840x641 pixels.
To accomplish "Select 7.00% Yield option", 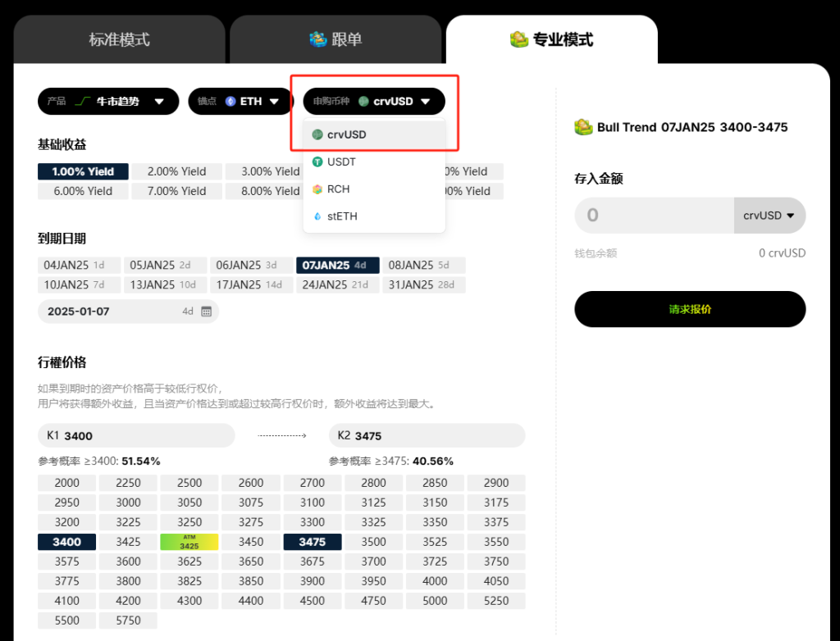I will [177, 191].
